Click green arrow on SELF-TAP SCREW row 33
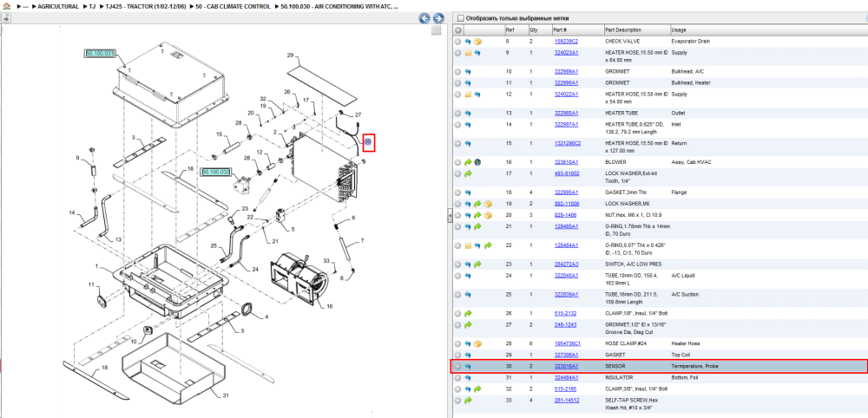Viewport: 868px width, 418px height. 468,401
